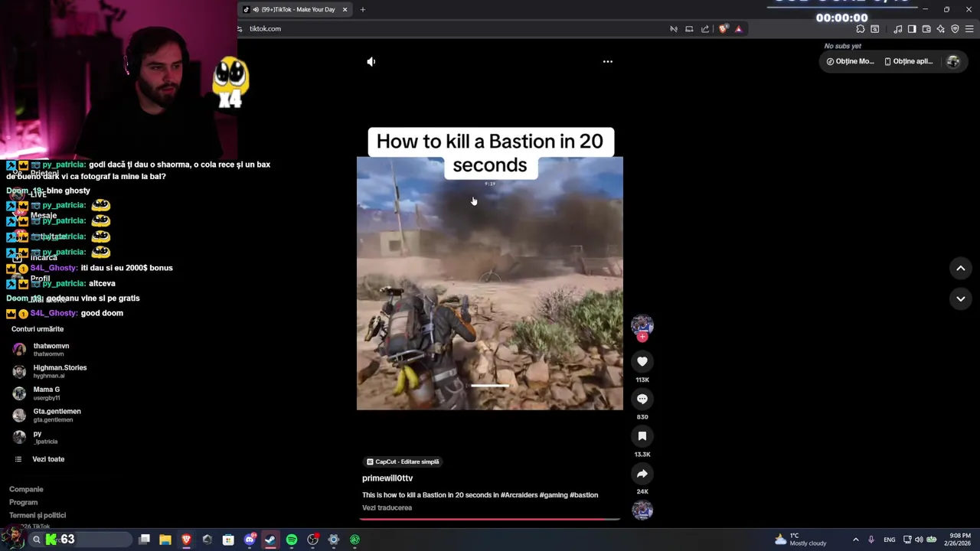Click Termeni și politici footer link
The width and height of the screenshot is (980, 551).
pyautogui.click(x=38, y=515)
